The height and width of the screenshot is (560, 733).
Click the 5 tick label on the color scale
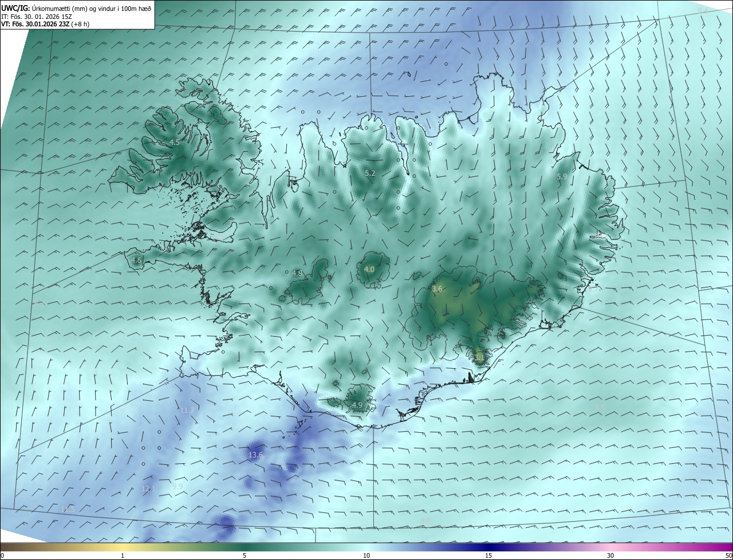click(x=245, y=555)
